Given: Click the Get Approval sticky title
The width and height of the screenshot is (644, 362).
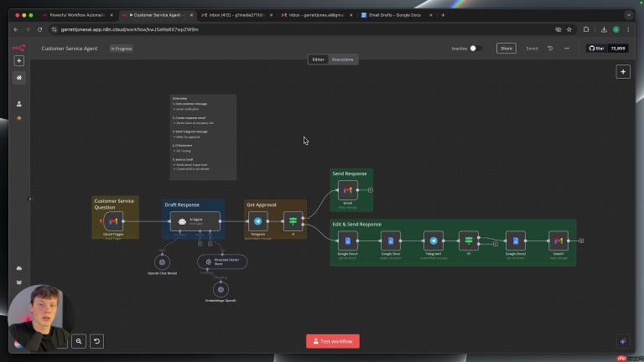Looking at the screenshot, I should [262, 204].
